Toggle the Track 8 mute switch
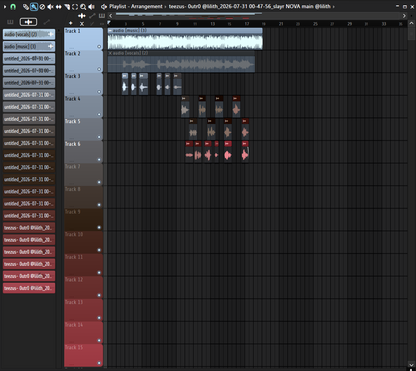 tap(99, 205)
